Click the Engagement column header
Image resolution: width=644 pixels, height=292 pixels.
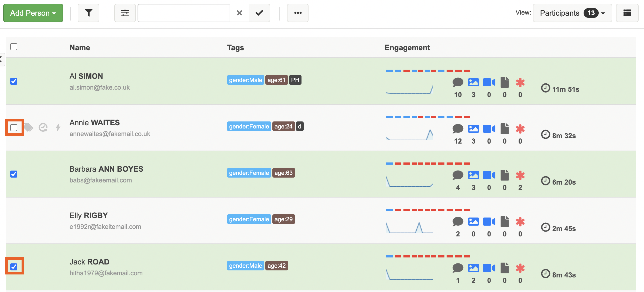point(407,47)
